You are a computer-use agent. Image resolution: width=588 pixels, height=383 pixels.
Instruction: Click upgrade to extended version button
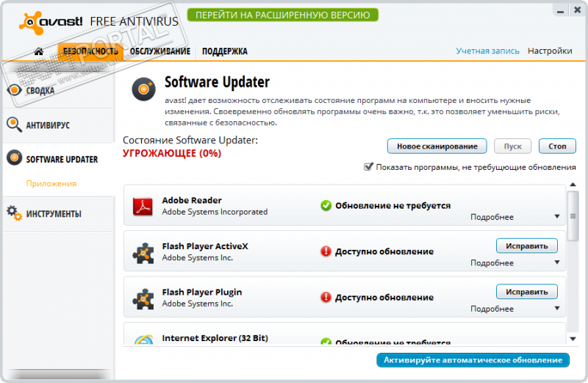pos(283,15)
